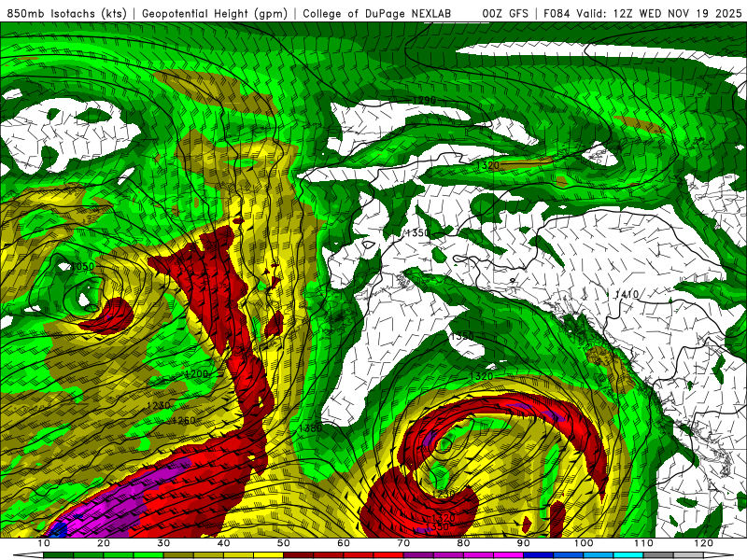This screenshot has height=560, width=747.
Task: Click the 120 label on the color scale
Action: [704, 543]
